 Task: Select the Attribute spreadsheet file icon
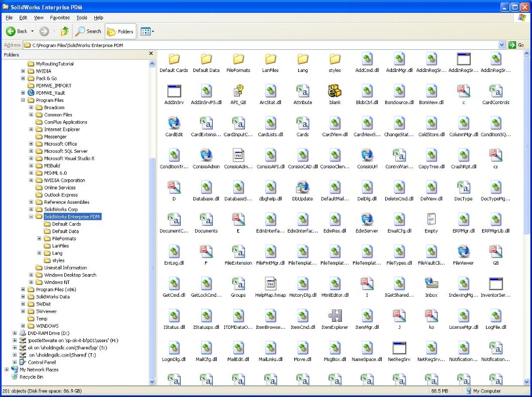[303, 91]
